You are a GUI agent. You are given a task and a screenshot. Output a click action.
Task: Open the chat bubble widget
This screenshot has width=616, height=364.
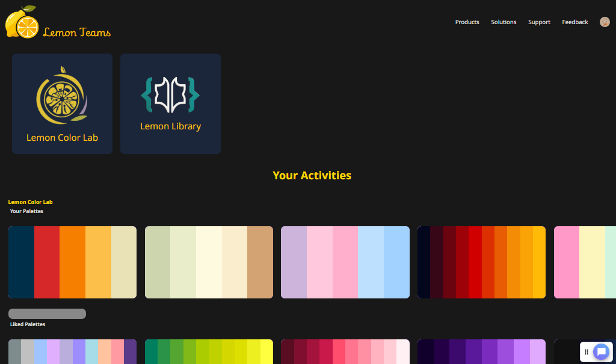point(601,352)
